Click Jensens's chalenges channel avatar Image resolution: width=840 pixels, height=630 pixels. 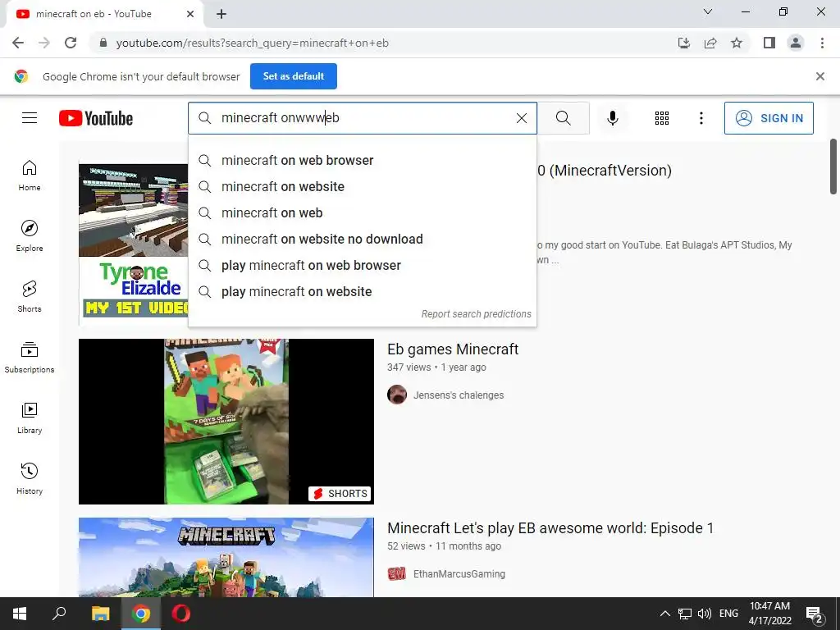[x=397, y=395]
